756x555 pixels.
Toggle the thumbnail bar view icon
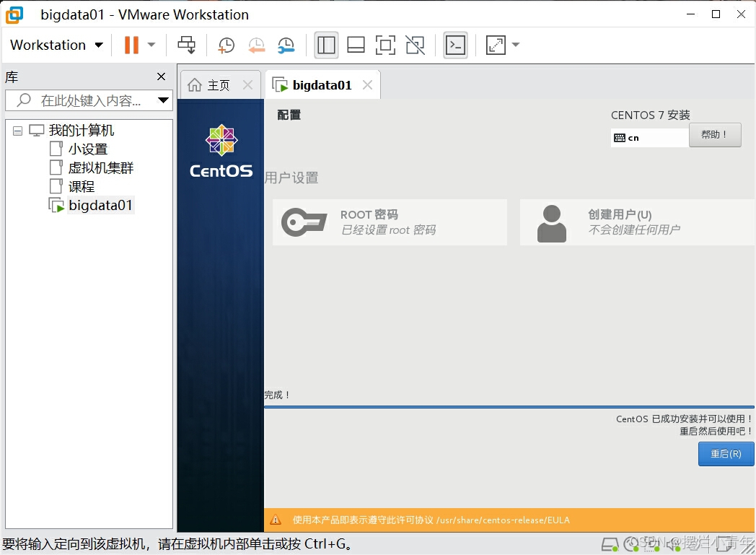point(356,45)
